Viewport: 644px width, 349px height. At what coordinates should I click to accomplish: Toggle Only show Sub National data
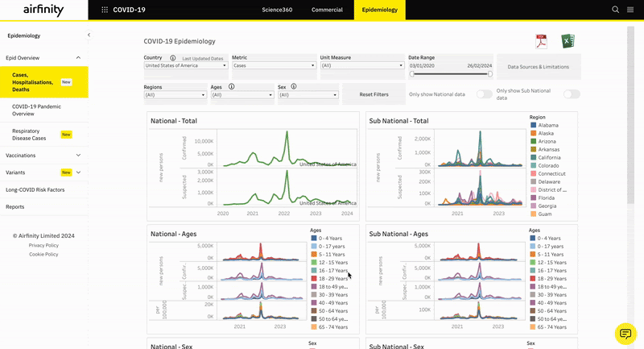572,94
